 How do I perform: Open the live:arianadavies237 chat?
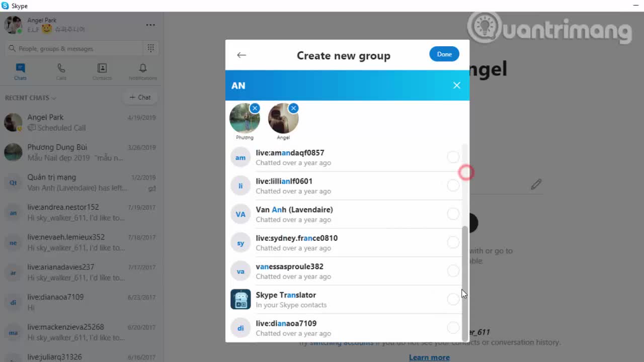(x=80, y=272)
